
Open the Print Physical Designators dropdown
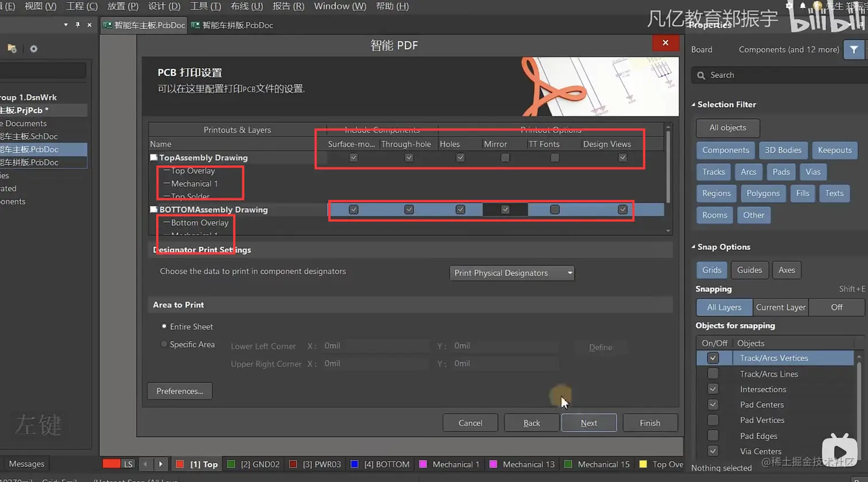pos(511,273)
